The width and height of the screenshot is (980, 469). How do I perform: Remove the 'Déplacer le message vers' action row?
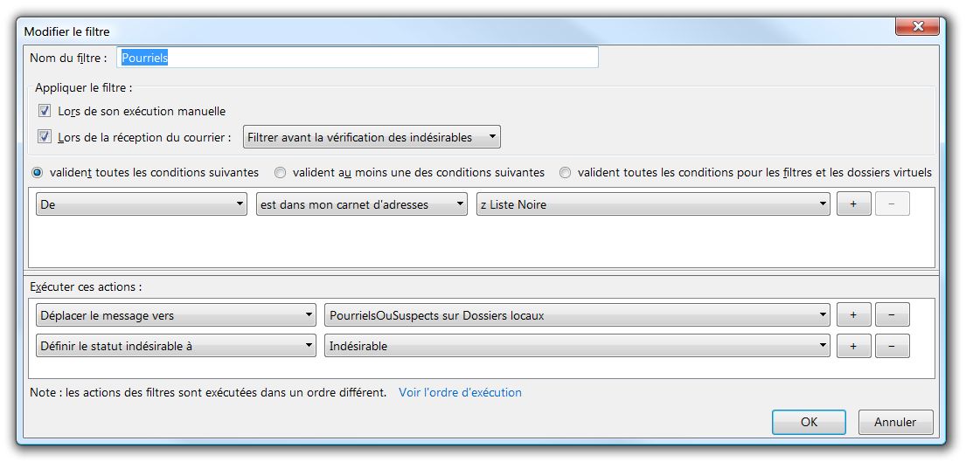coord(892,315)
